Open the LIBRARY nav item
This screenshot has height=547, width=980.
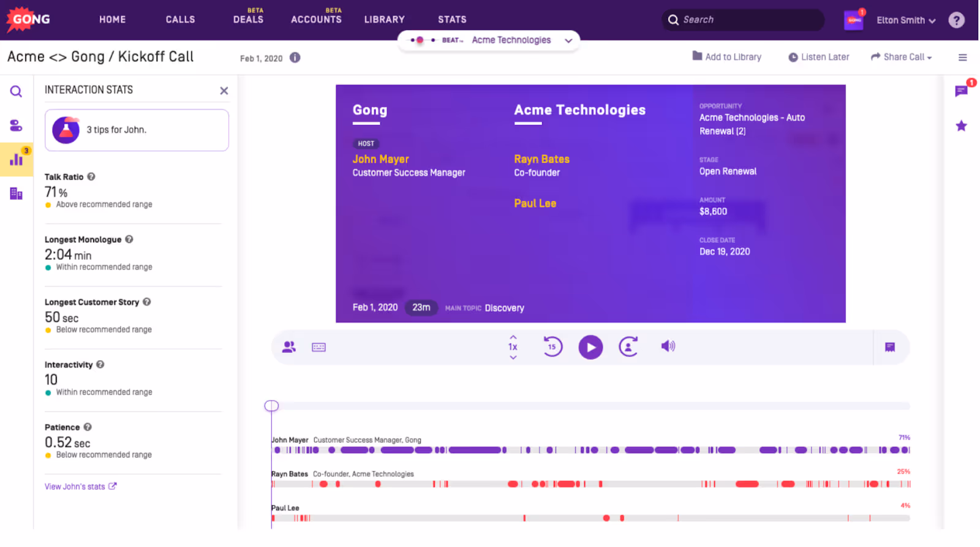coord(384,20)
